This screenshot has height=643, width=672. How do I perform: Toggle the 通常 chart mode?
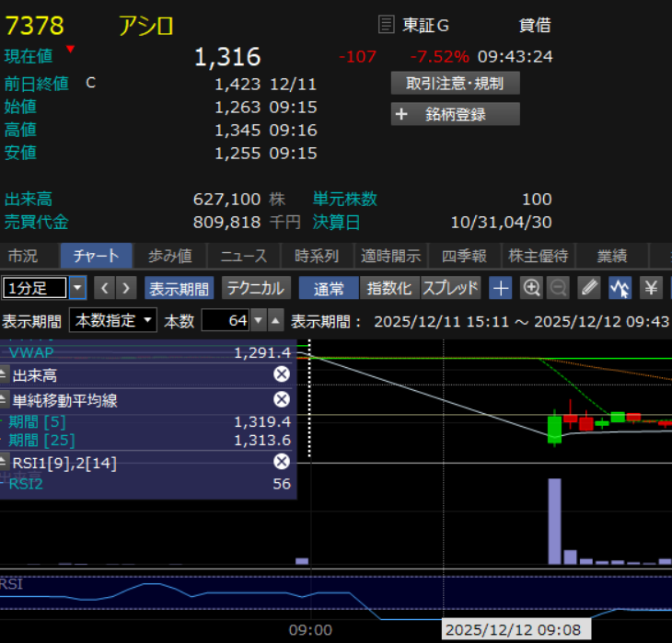coord(329,288)
